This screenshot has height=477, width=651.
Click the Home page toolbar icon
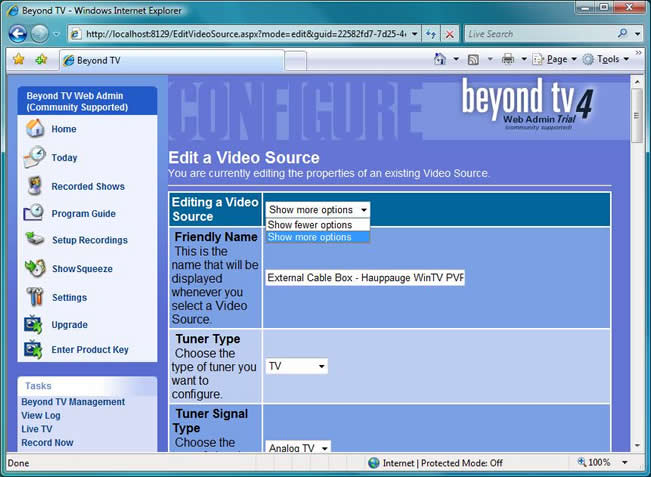click(x=440, y=59)
